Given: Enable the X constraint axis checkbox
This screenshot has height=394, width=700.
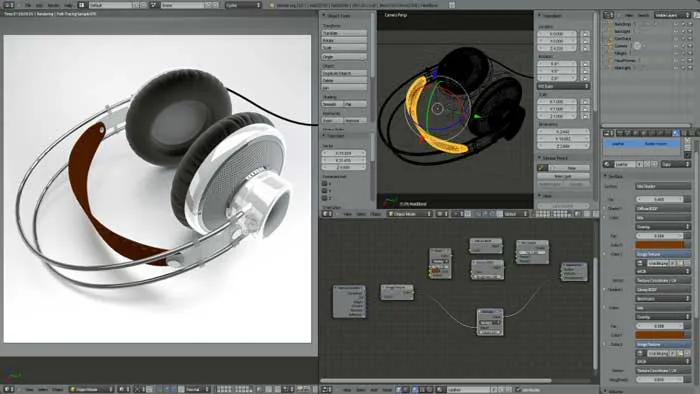Looking at the screenshot, I should (x=325, y=183).
